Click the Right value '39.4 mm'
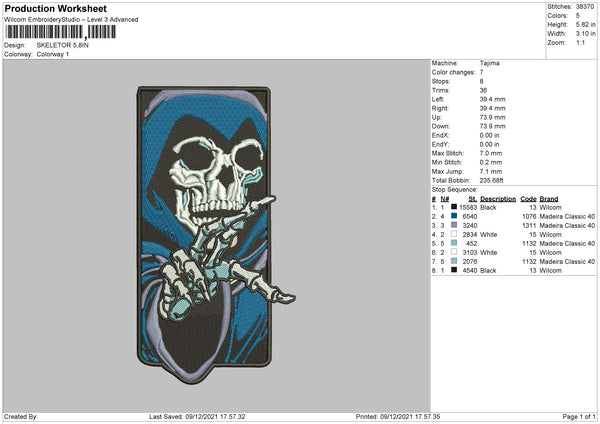The image size is (600, 424). [492, 108]
